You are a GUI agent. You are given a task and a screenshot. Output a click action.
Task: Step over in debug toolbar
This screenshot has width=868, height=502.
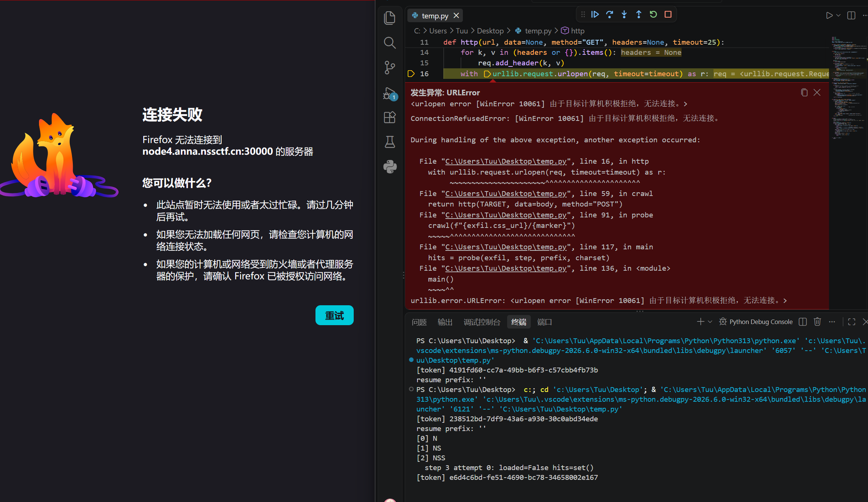pos(610,14)
